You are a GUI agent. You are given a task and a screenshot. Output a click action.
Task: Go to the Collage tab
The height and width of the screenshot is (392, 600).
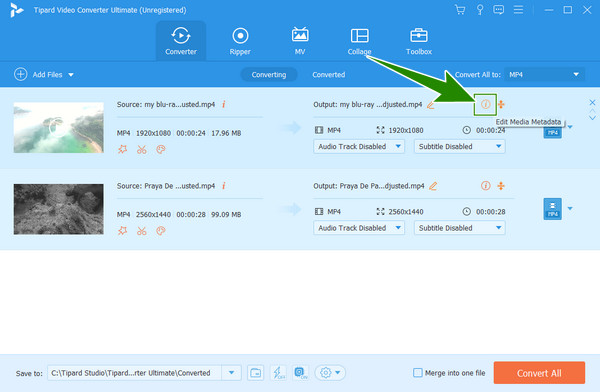[359, 41]
